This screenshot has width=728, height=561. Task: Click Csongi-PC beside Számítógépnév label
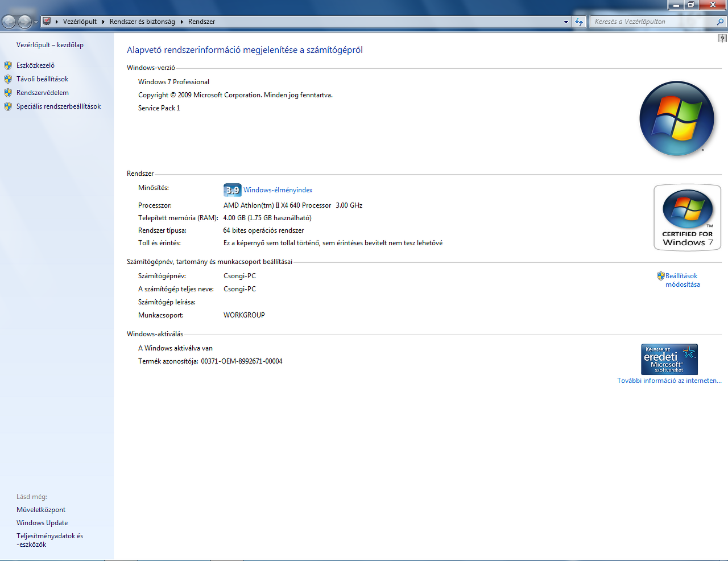click(239, 276)
